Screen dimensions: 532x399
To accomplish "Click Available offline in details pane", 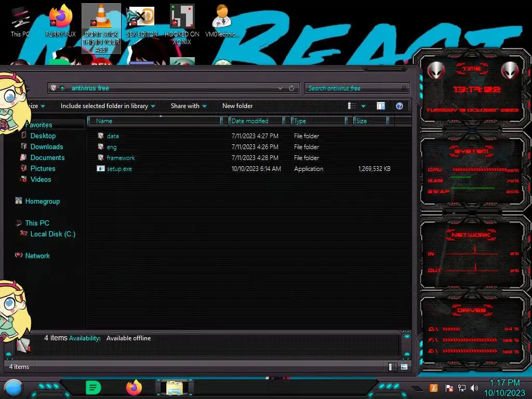I will coord(129,338).
